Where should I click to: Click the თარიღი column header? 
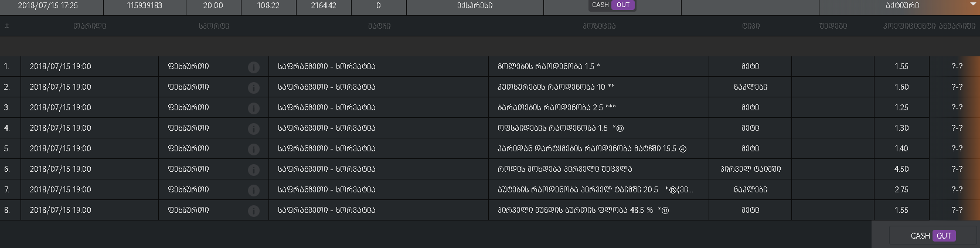[x=90, y=26]
